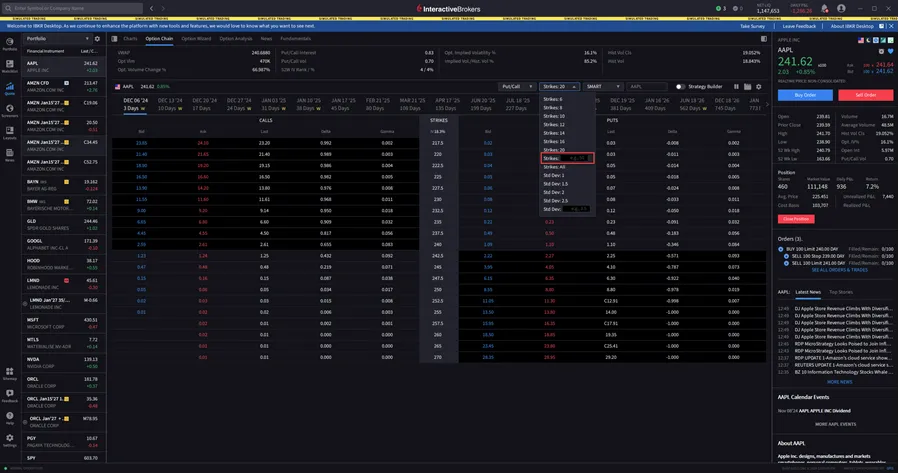The image size is (899, 473).
Task: Switch to the Option Analysis tab
Action: (x=236, y=38)
